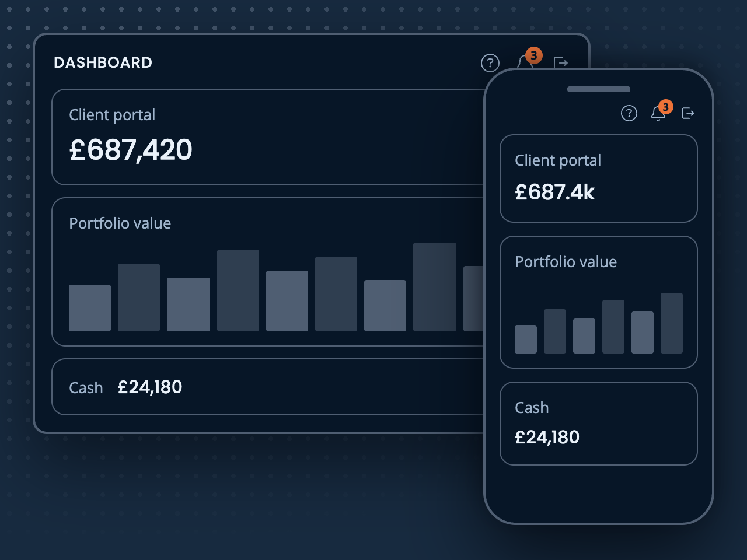
Task: Tap the phone Cash card
Action: tap(599, 423)
